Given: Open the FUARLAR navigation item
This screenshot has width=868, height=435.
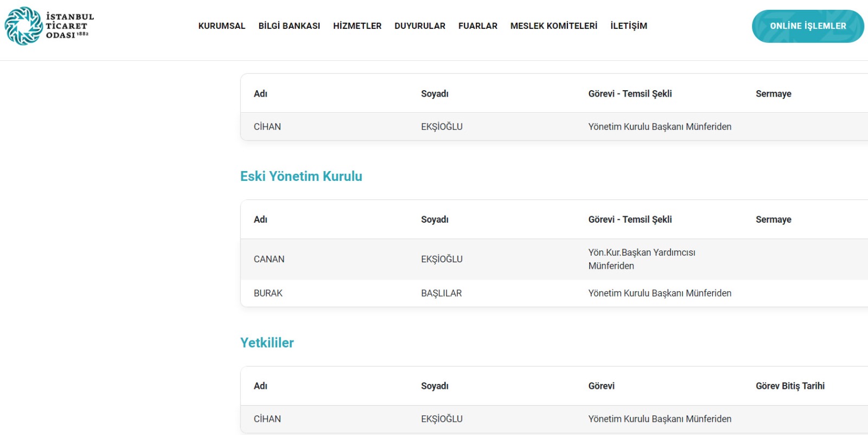Looking at the screenshot, I should pos(477,26).
